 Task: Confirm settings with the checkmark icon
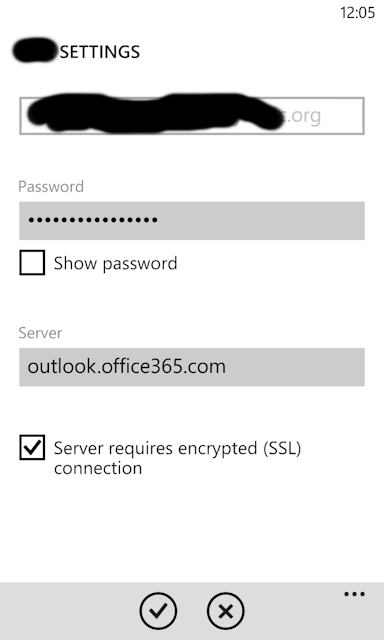point(158,611)
